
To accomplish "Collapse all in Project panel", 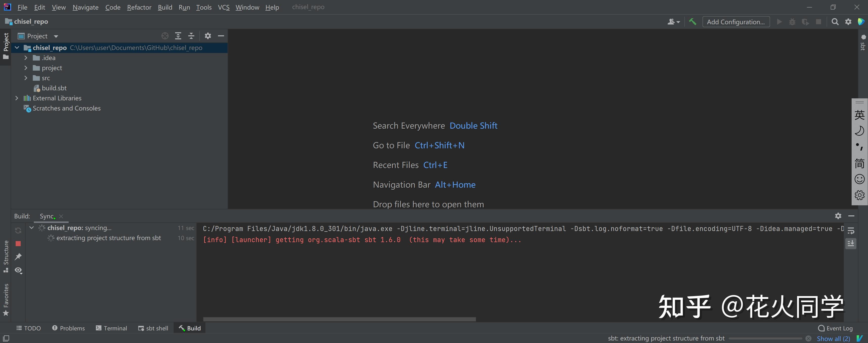I will (191, 36).
